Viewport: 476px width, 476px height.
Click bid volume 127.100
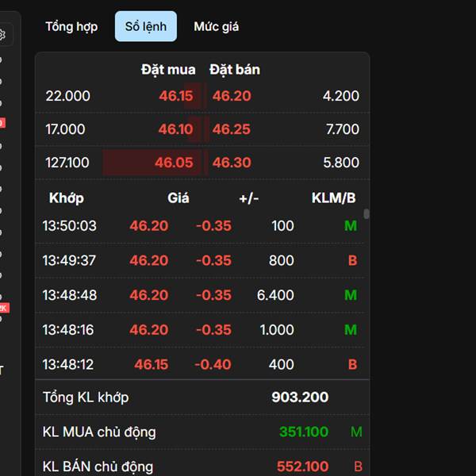67,163
